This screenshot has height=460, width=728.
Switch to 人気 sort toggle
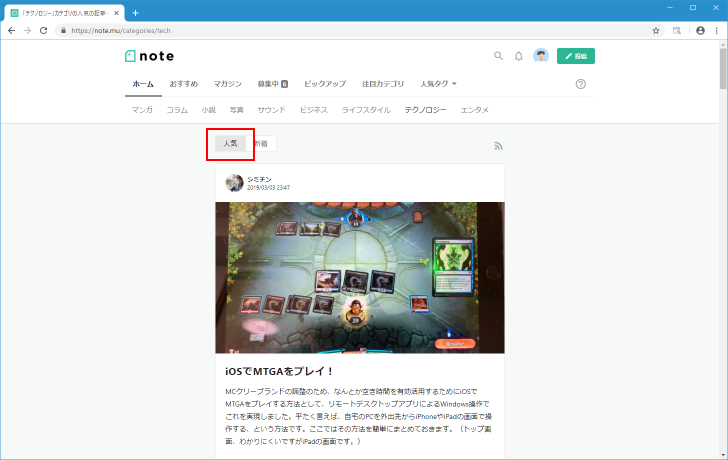click(230, 143)
